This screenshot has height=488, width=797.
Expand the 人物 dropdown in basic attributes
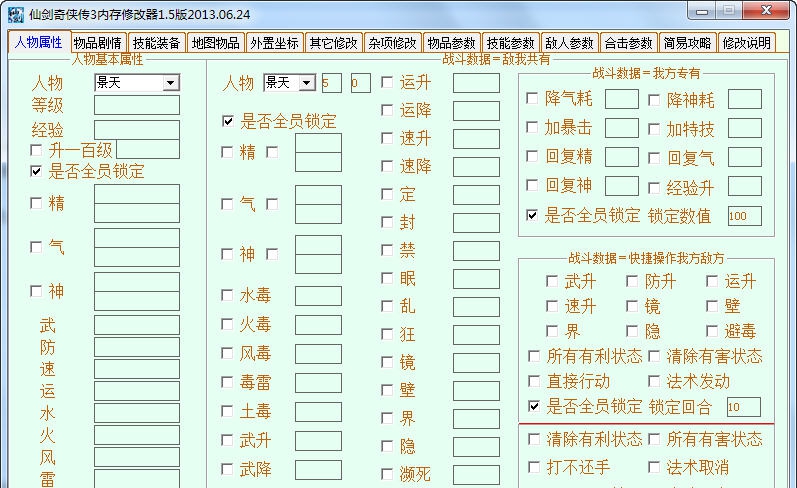tap(171, 83)
